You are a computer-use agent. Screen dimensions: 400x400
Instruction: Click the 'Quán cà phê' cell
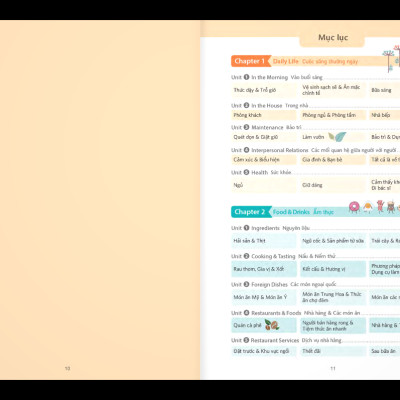(264, 325)
